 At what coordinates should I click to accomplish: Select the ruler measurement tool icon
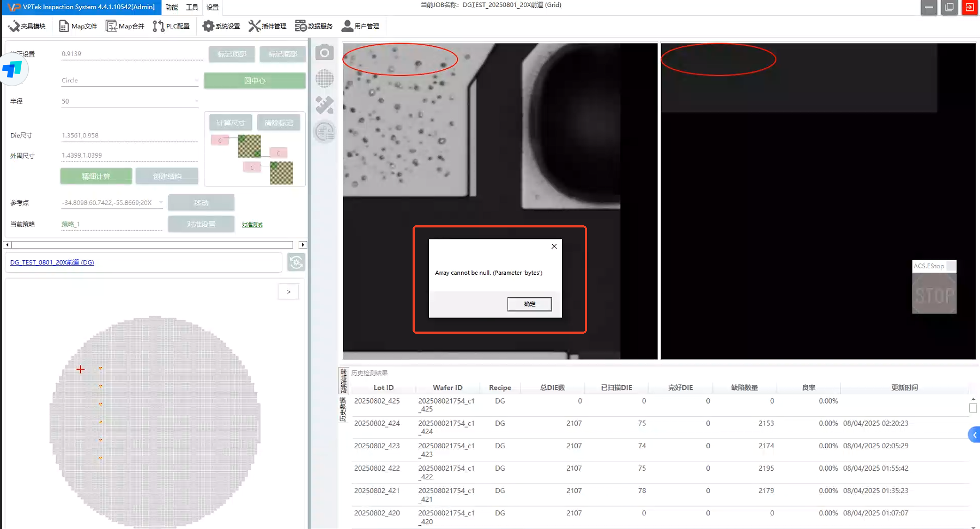point(324,105)
